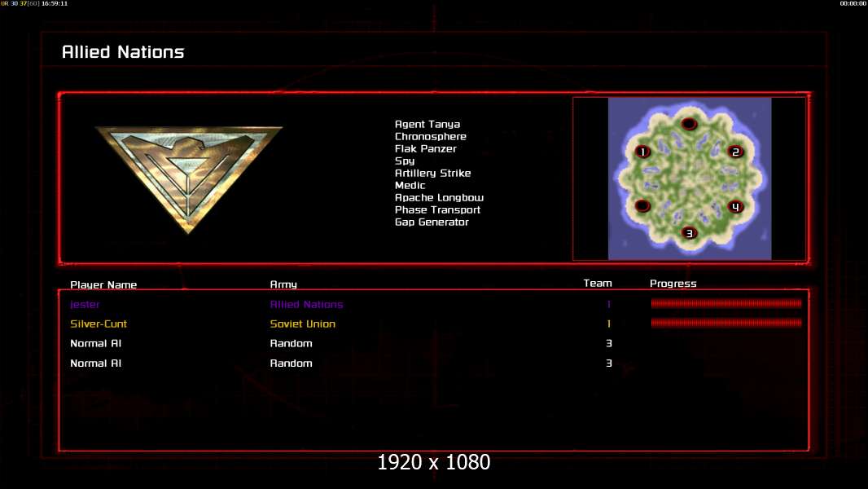
Task: Click the Gap Generator entry
Action: point(432,222)
